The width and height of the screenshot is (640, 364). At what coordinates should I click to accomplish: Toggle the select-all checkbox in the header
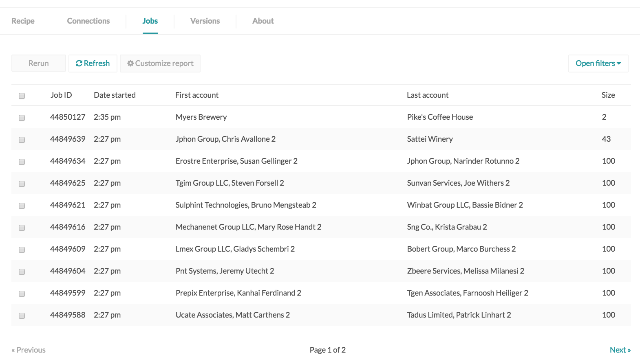point(22,96)
